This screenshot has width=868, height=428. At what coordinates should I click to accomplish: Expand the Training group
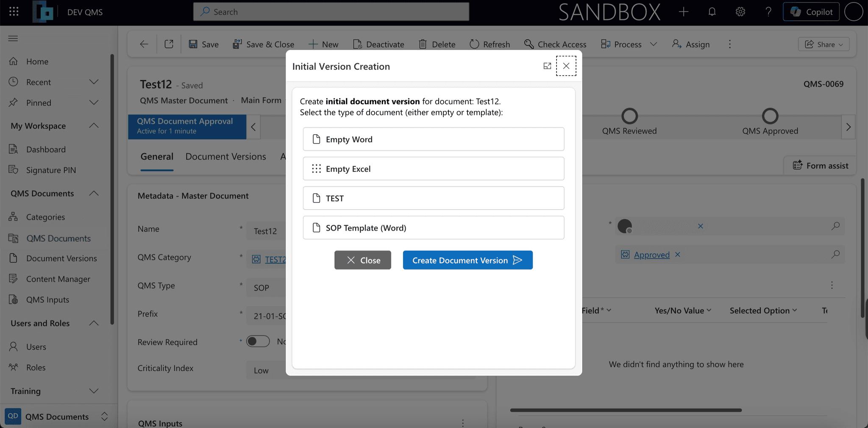(x=94, y=391)
